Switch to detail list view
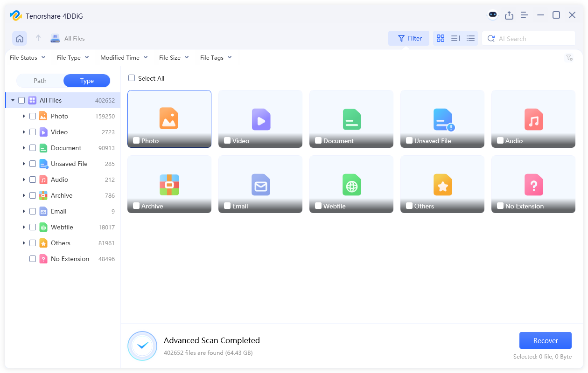 tap(455, 38)
